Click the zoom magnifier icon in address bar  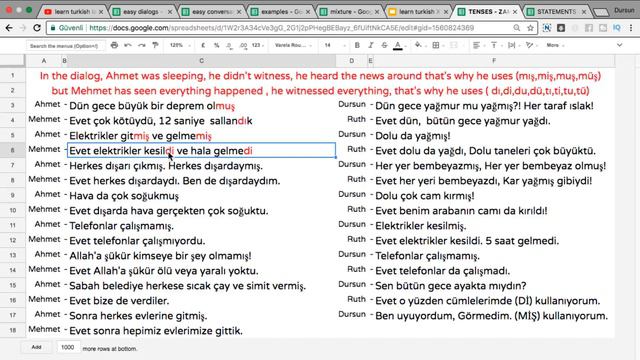(517, 28)
